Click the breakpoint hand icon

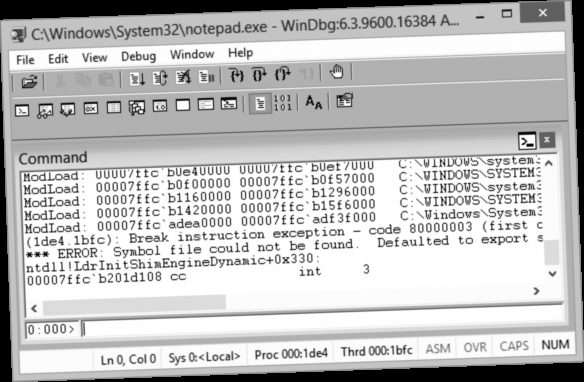[336, 71]
